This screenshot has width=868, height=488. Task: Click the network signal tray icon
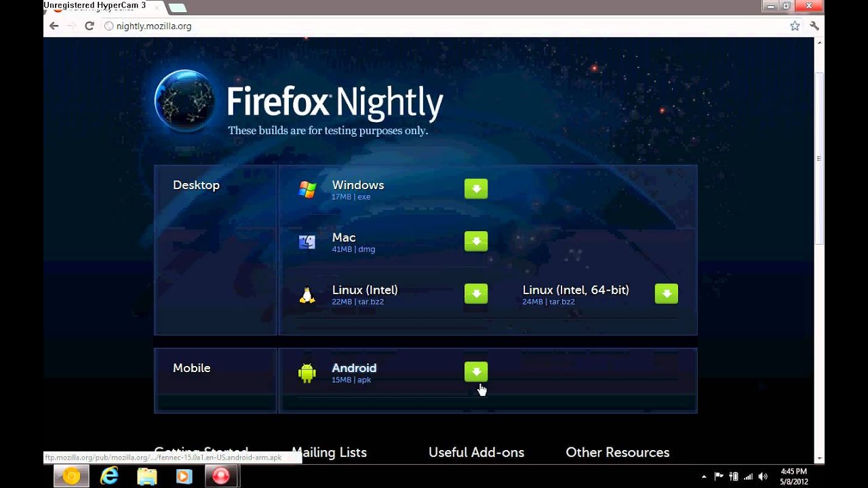click(749, 476)
